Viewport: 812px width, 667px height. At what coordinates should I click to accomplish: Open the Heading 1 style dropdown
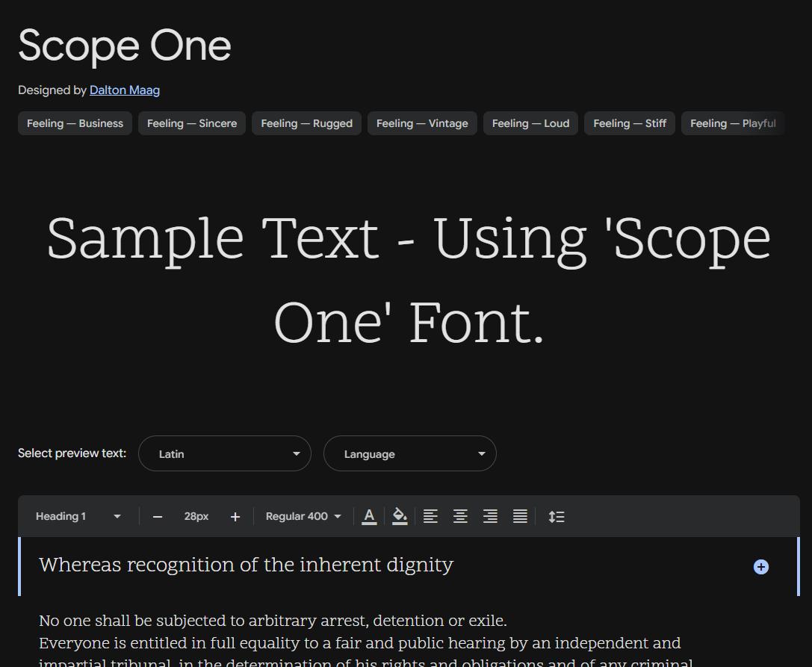(78, 516)
